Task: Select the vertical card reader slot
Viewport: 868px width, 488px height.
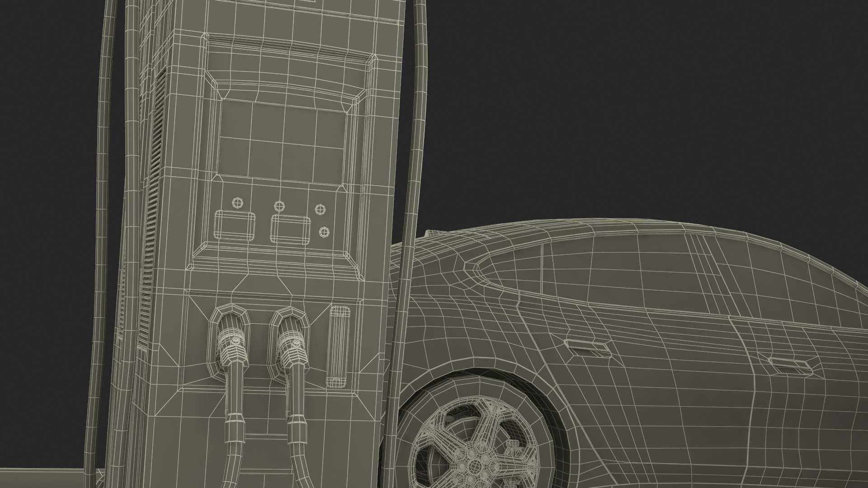Action: (339, 347)
